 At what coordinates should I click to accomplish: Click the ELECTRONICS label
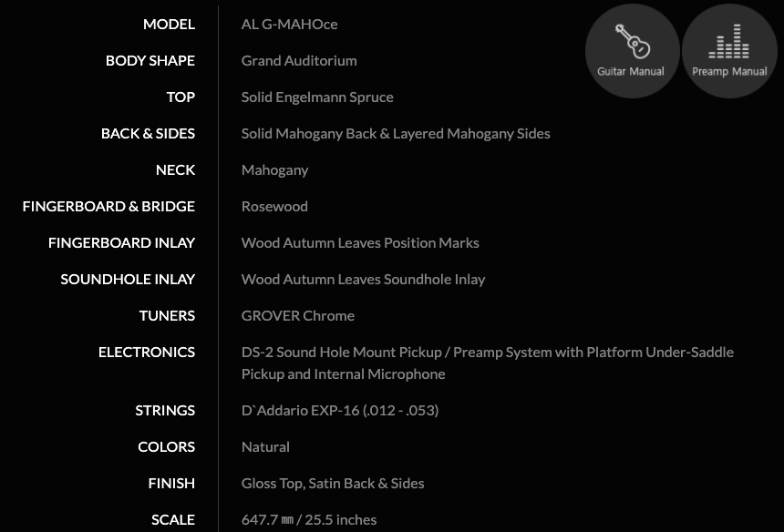(x=147, y=352)
